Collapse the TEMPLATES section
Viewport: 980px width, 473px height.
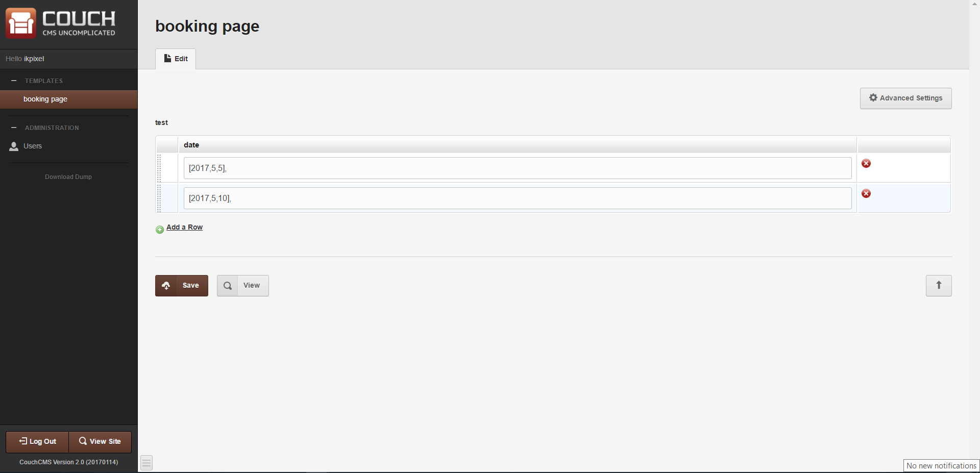click(x=14, y=81)
